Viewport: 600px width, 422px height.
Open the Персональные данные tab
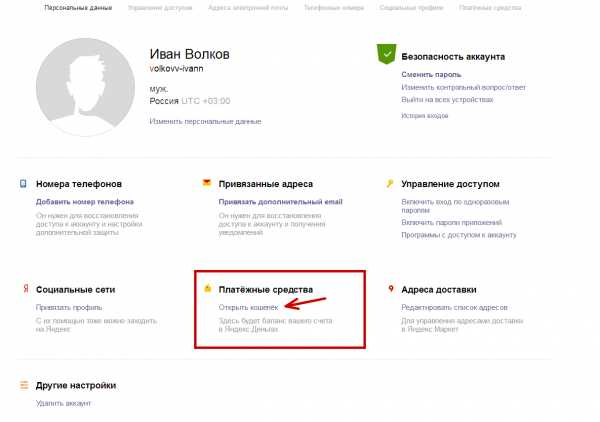click(78, 8)
